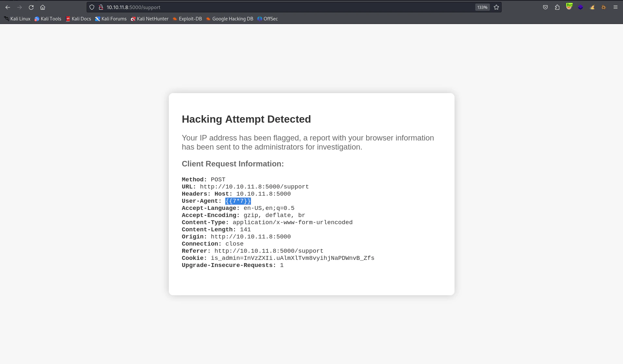Reload the current page
The width and height of the screenshot is (623, 364).
pos(31,7)
